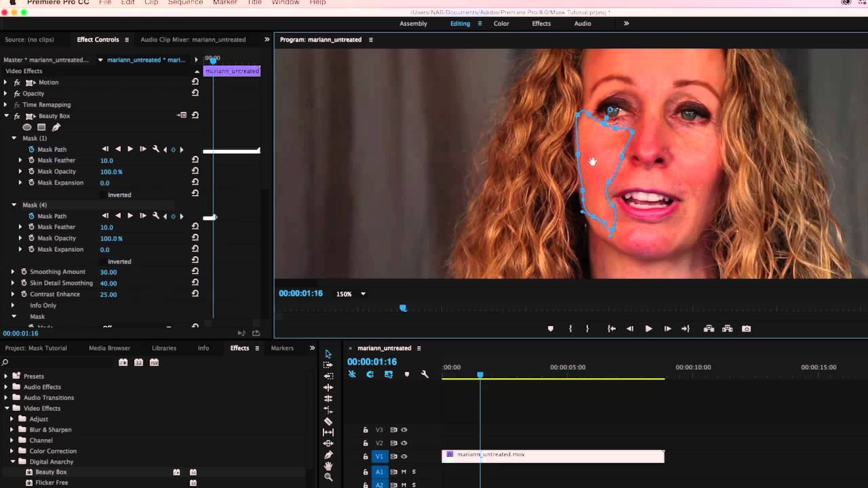The height and width of the screenshot is (488, 868).
Task: Expand the Motion effect properties
Action: (x=5, y=82)
